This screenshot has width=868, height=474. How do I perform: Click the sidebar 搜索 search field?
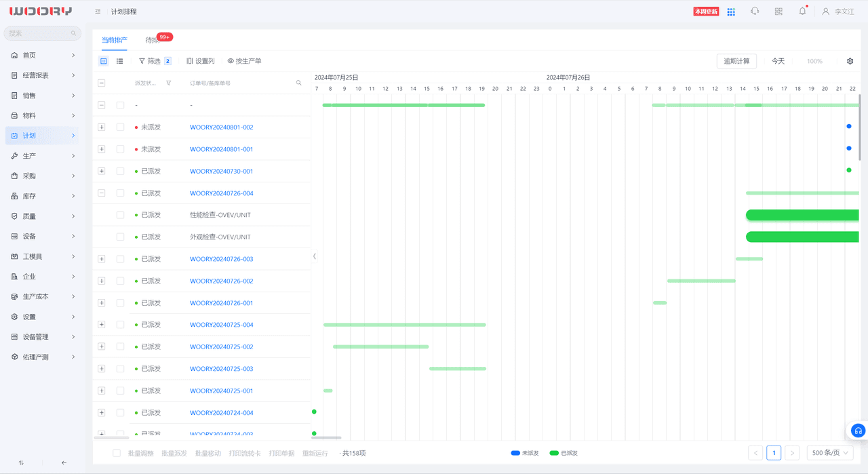tap(42, 33)
